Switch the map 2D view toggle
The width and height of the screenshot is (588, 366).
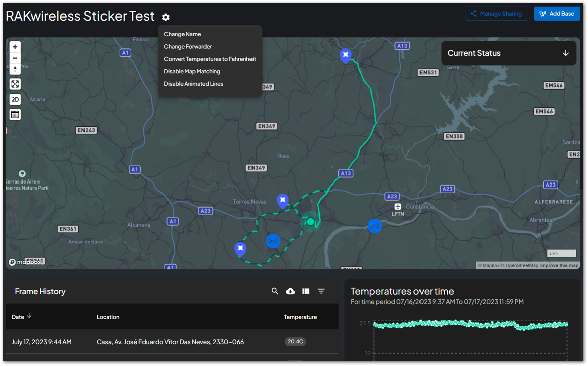15,100
